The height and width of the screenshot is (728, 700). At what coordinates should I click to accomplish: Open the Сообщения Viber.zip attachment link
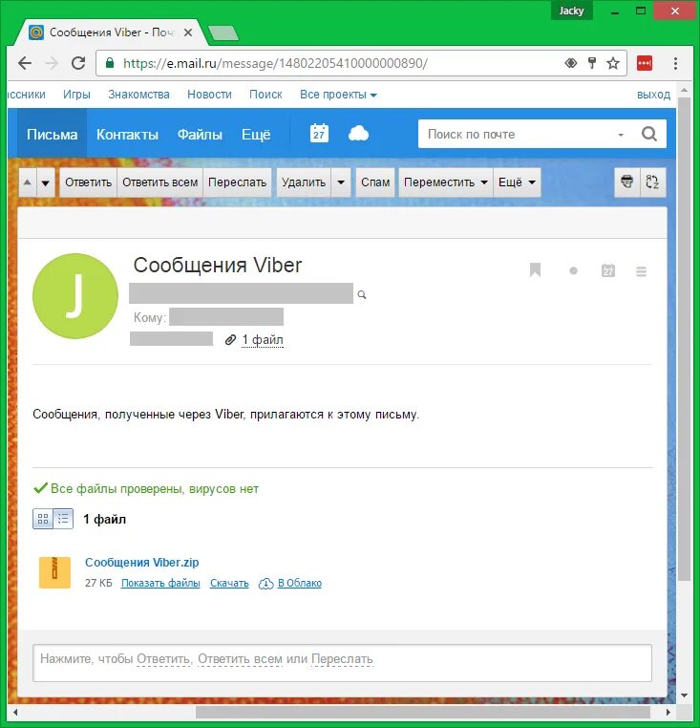coord(141,563)
